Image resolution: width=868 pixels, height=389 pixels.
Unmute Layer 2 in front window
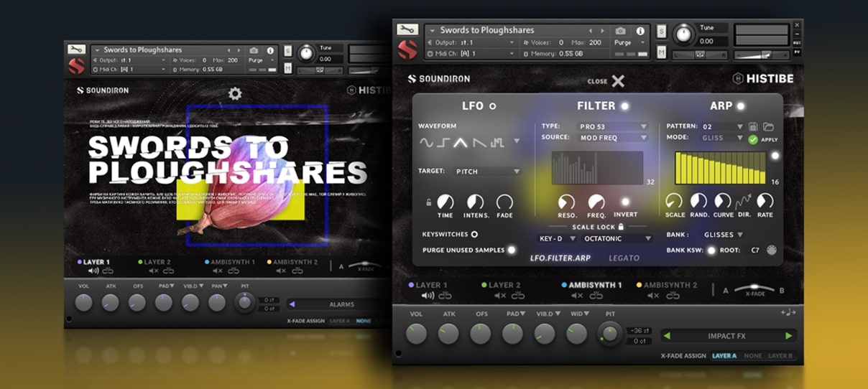coord(500,296)
